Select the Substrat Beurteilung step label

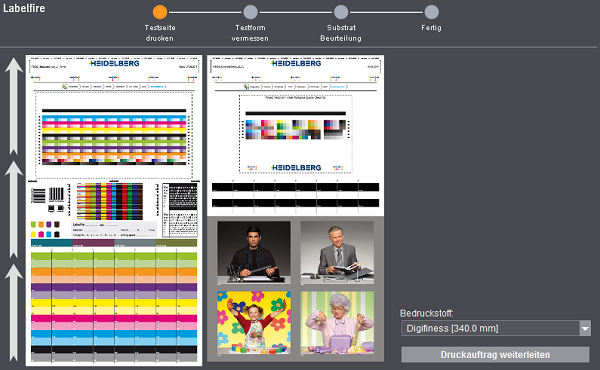[x=341, y=33]
